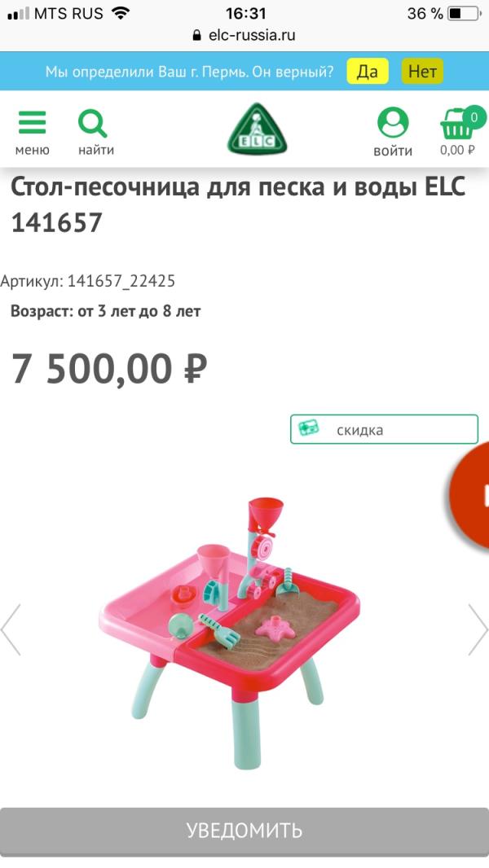489x868 pixels.
Task: Reject city with the Нет button
Action: point(422,72)
